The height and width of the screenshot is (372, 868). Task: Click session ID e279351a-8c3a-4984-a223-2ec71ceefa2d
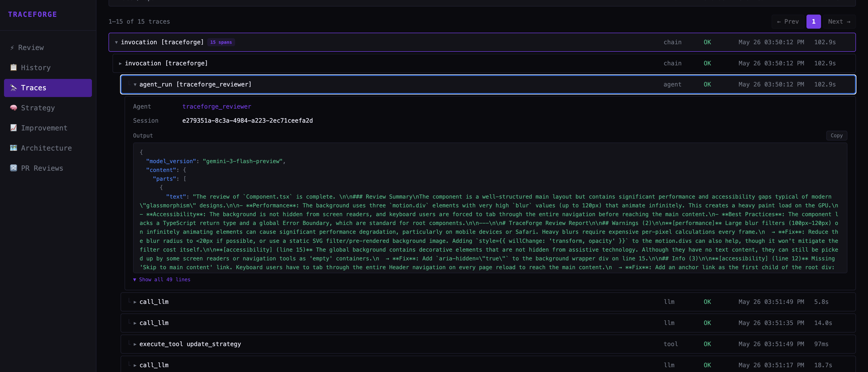pyautogui.click(x=247, y=121)
